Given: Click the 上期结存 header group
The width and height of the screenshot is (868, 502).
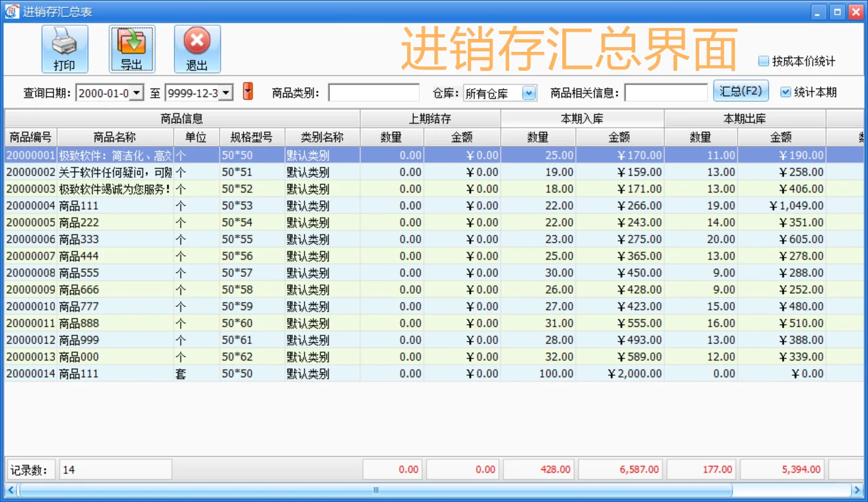Looking at the screenshot, I should point(430,118).
